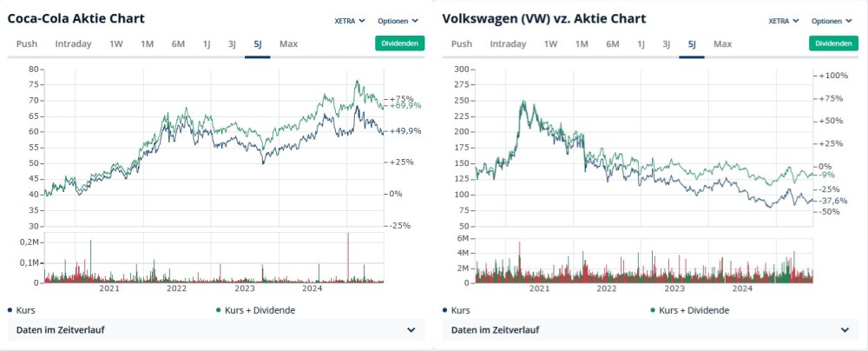Choose 1W range on Coca-Cola chart
This screenshot has height=351, width=868.
pyautogui.click(x=115, y=43)
